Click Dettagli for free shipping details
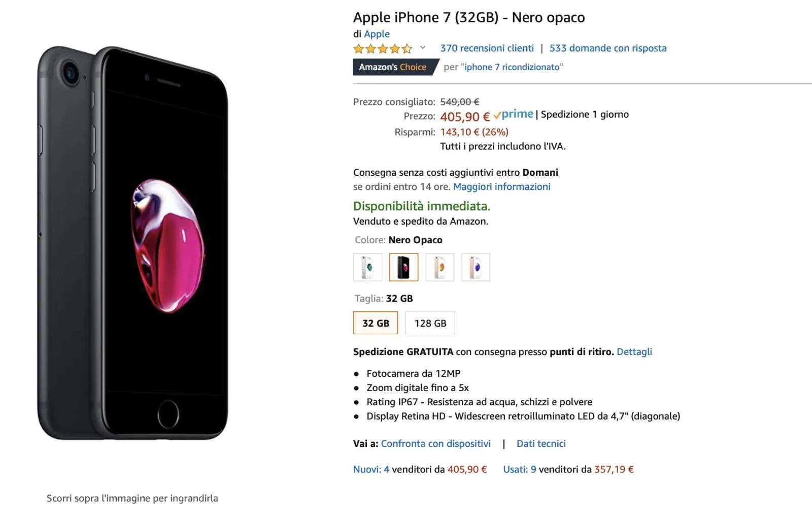The height and width of the screenshot is (514, 812). coord(634,351)
